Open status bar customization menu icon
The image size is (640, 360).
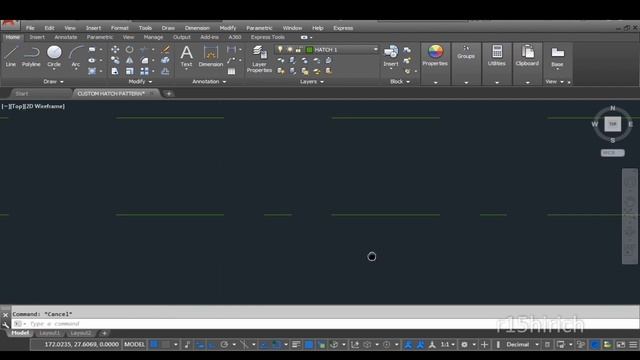click(x=633, y=345)
